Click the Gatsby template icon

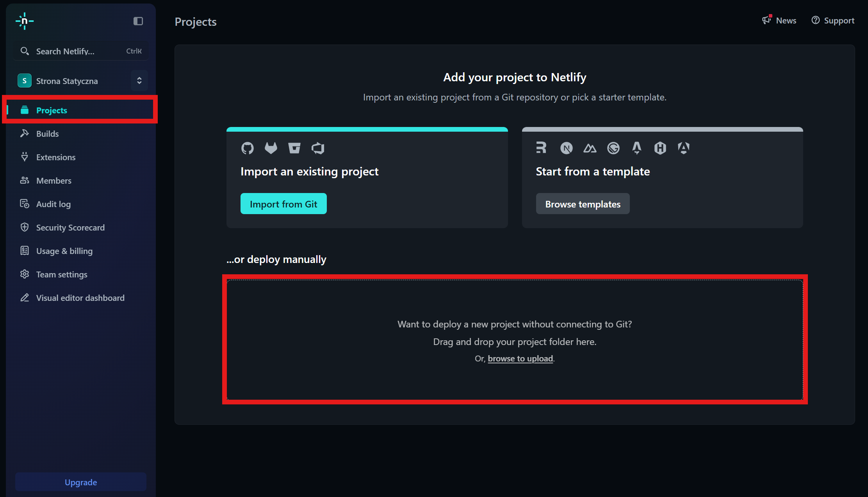[613, 148]
